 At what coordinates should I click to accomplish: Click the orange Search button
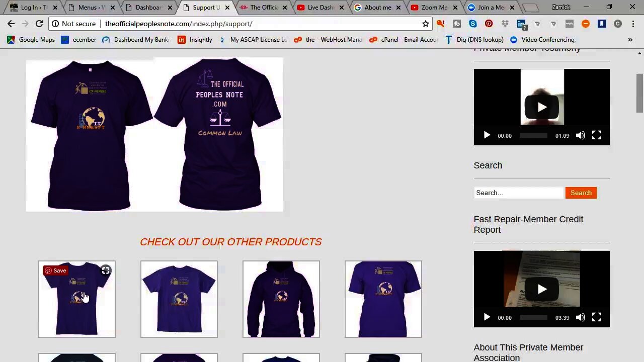(x=581, y=193)
